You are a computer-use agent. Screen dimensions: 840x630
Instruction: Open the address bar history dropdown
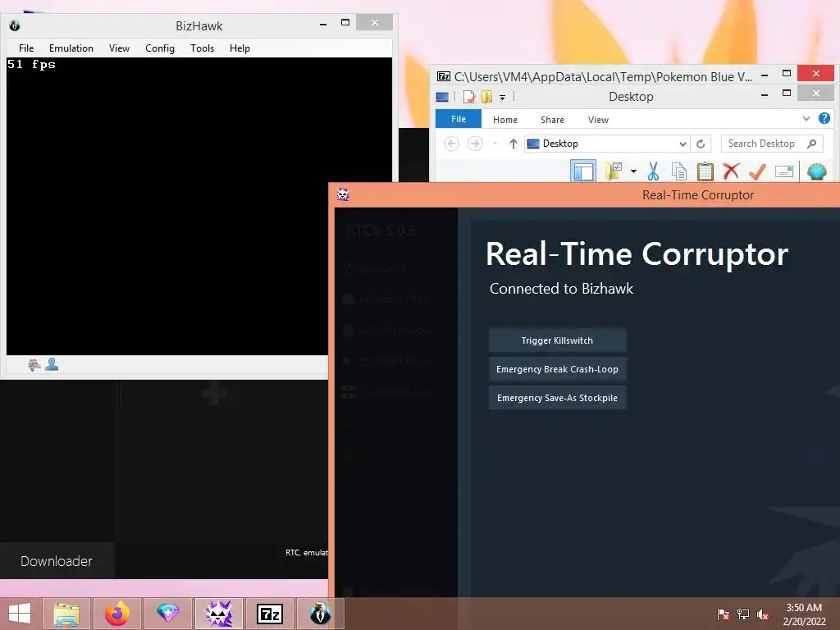tap(682, 144)
